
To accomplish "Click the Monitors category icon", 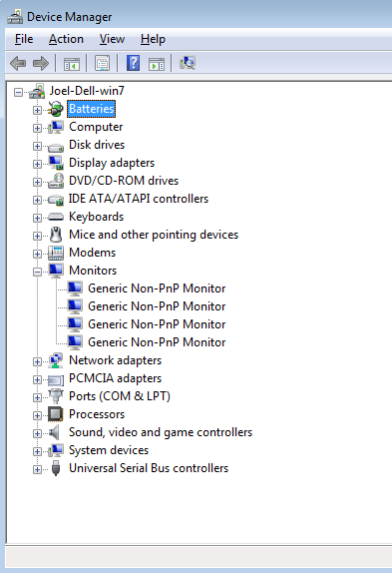I will click(56, 271).
